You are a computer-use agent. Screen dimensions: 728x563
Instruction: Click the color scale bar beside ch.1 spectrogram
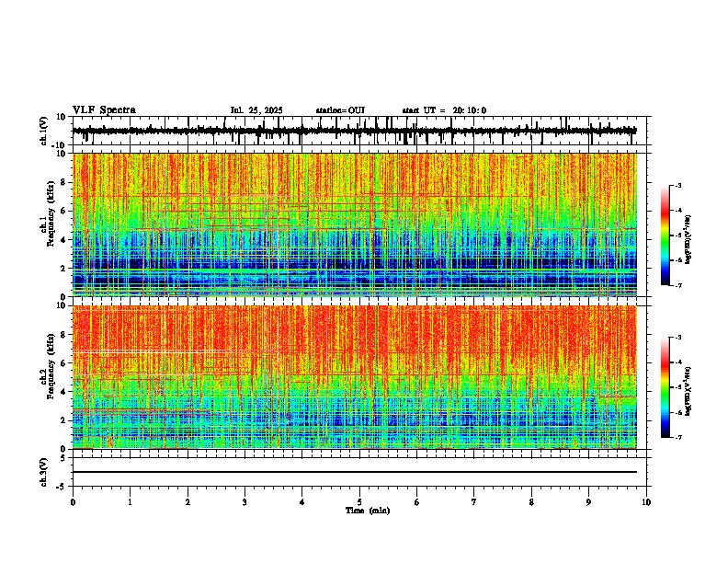click(665, 236)
